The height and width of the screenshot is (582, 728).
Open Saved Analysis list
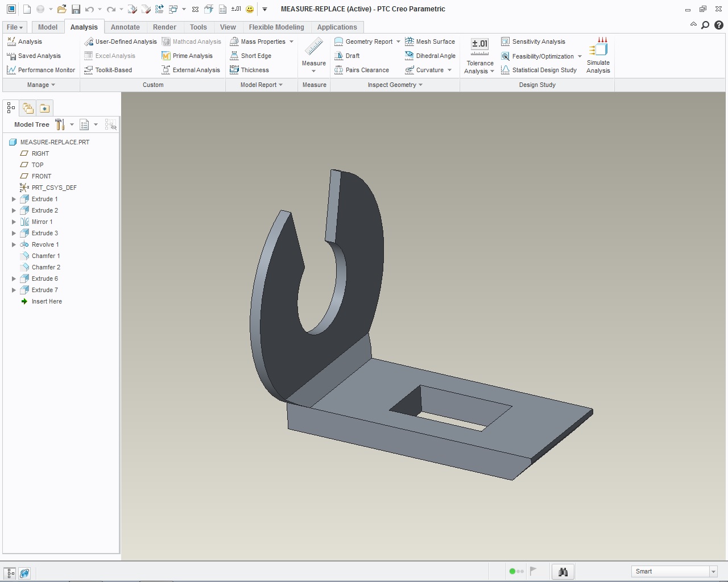[34, 56]
